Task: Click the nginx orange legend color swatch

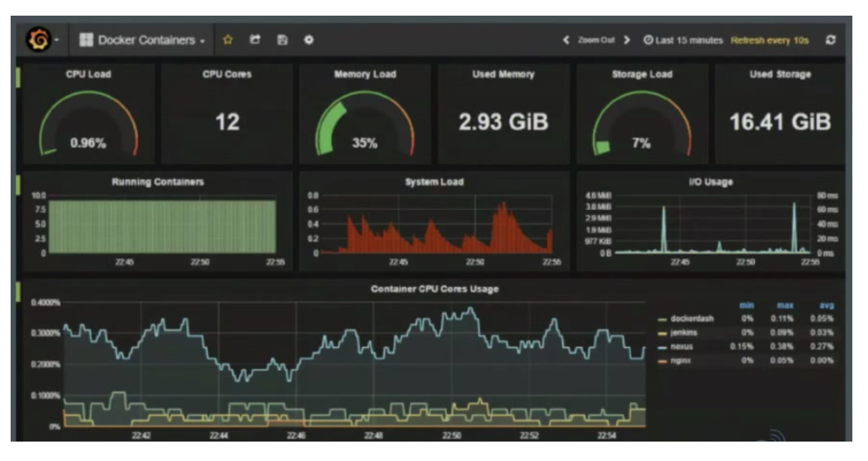Action: coord(663,361)
